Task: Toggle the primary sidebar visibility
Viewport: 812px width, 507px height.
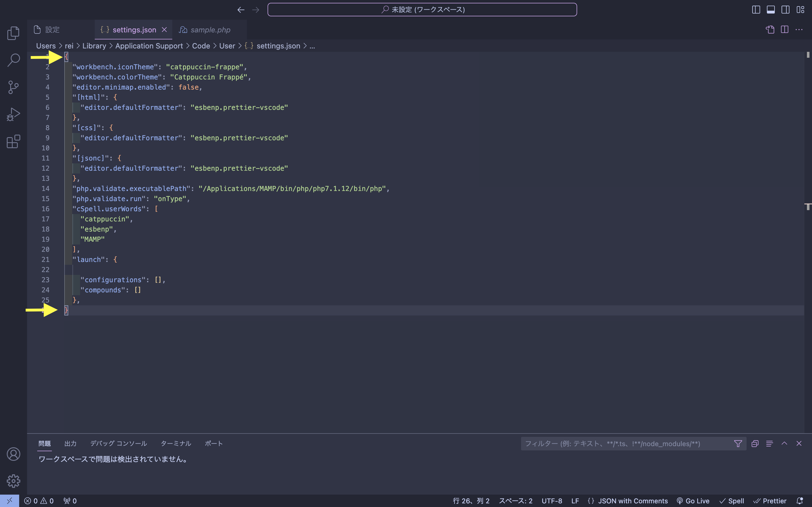Action: [756, 10]
